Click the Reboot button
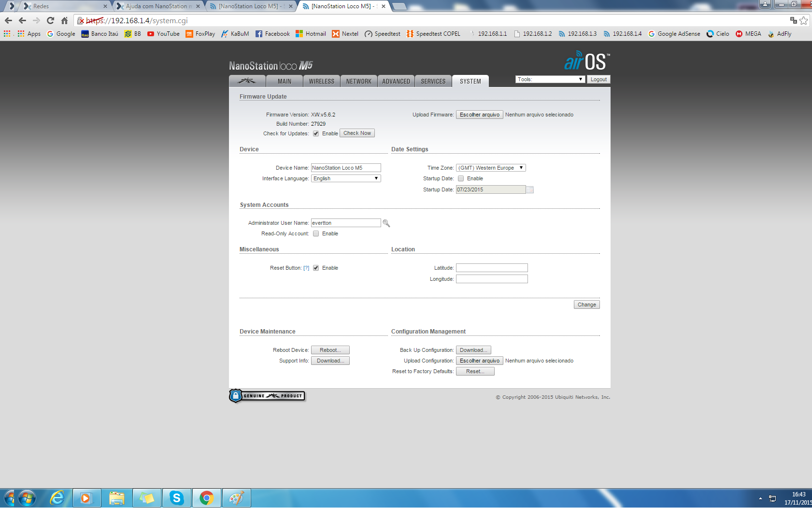The height and width of the screenshot is (508, 812). pyautogui.click(x=330, y=350)
